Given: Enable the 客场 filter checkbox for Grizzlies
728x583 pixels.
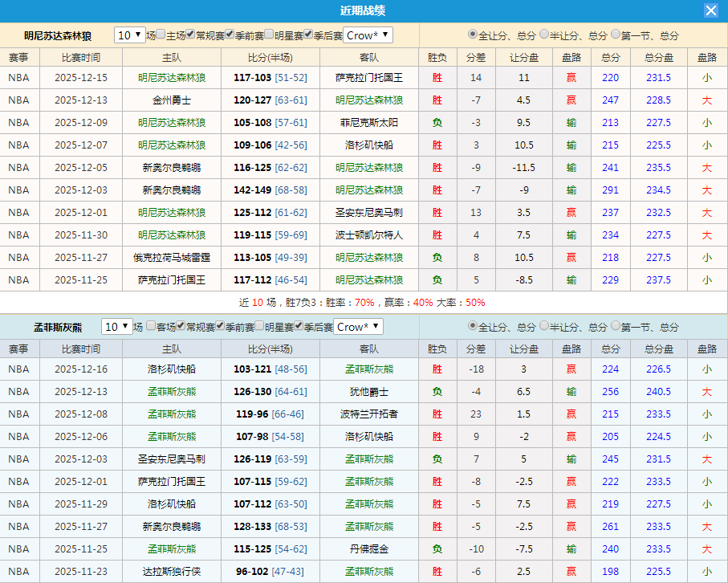Looking at the screenshot, I should (x=151, y=327).
